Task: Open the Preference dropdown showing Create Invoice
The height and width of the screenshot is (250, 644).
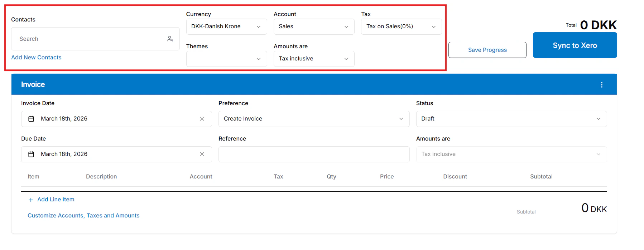Action: pos(314,119)
